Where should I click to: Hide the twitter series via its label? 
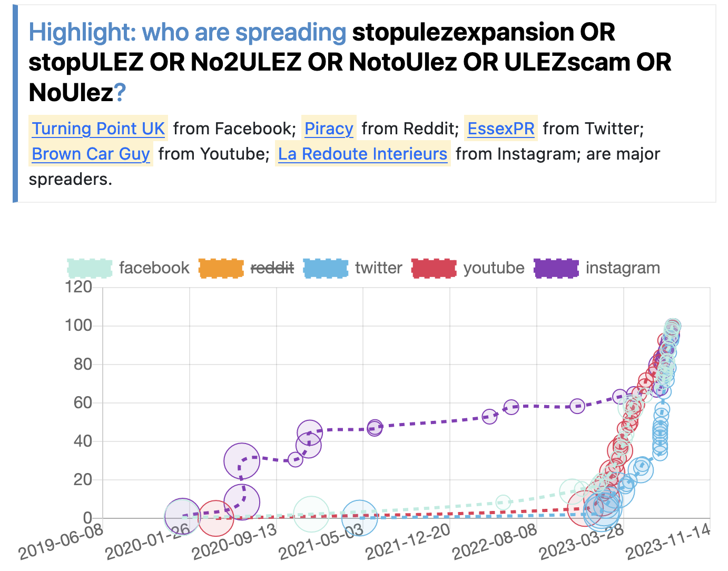point(378,268)
